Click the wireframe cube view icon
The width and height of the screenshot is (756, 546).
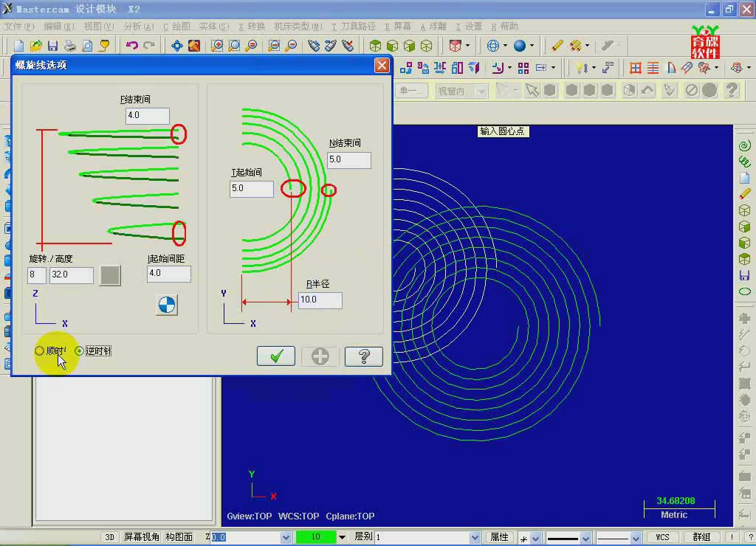click(x=426, y=46)
